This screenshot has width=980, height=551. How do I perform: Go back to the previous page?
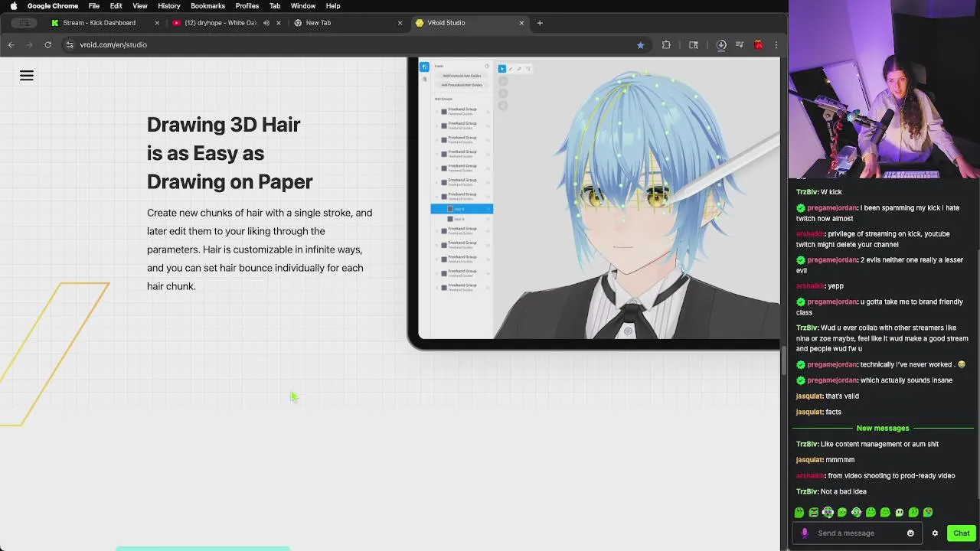(x=11, y=45)
